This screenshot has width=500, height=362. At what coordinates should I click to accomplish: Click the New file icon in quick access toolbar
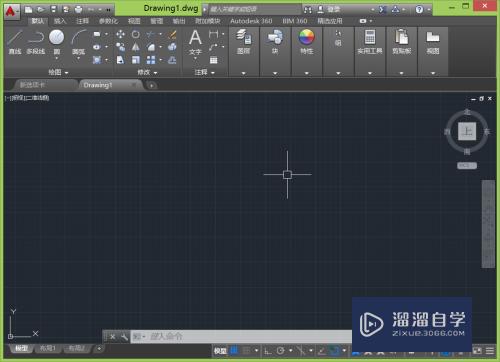pyautogui.click(x=29, y=10)
